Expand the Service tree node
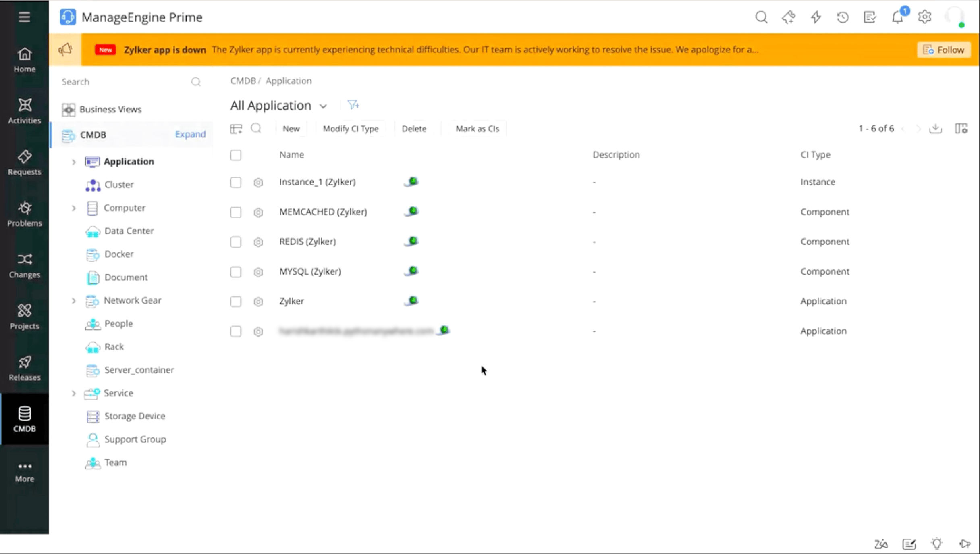Image resolution: width=980 pixels, height=554 pixels. [73, 393]
